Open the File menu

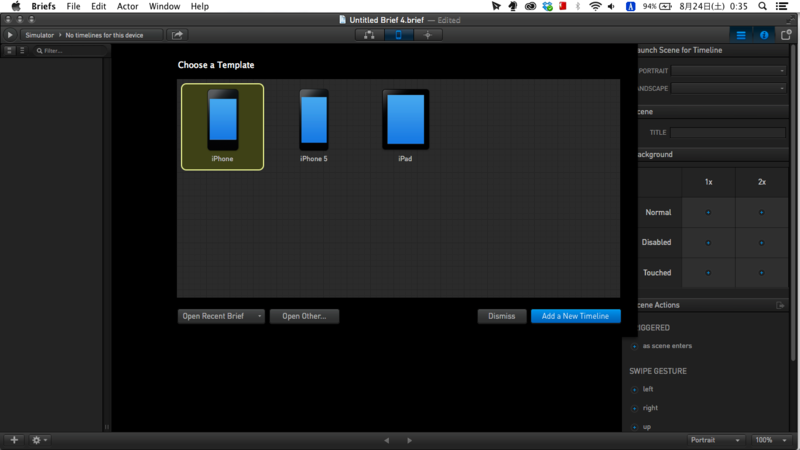point(73,6)
